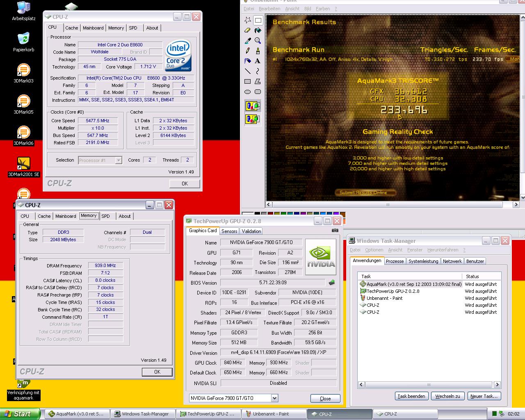The image size is (525, 420).
Task: Click the Status column header in Task-Manager
Action: click(482, 276)
